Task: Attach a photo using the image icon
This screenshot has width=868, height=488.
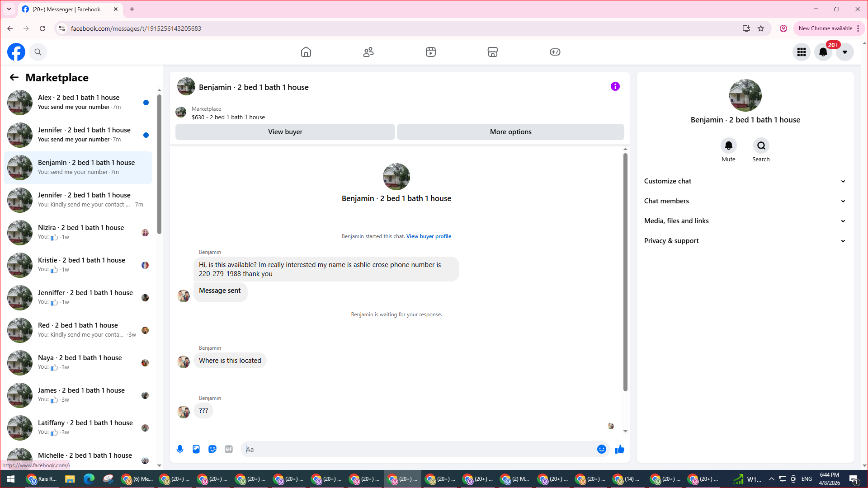Action: point(196,449)
